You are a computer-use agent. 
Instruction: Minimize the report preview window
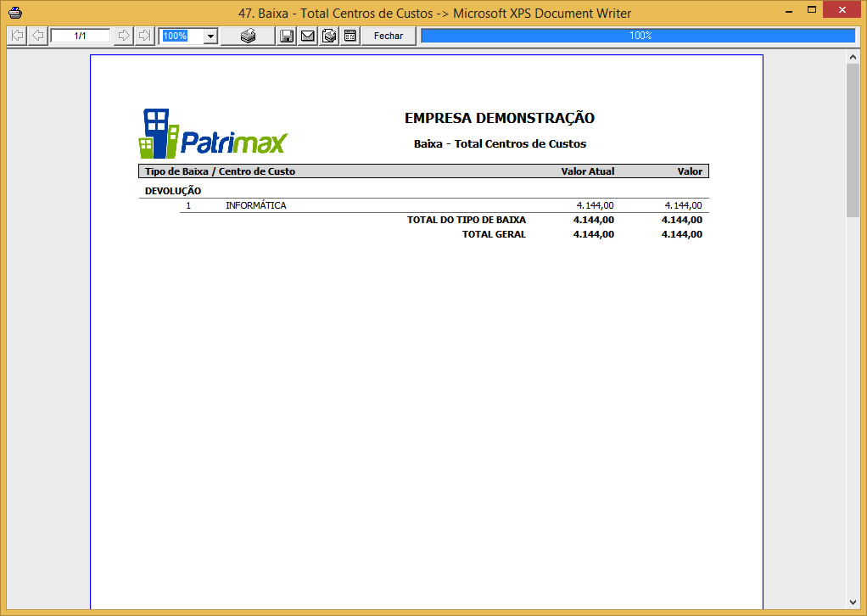pos(789,10)
